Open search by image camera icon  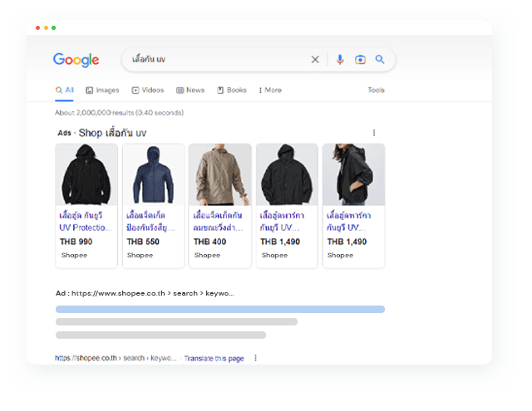[360, 60]
